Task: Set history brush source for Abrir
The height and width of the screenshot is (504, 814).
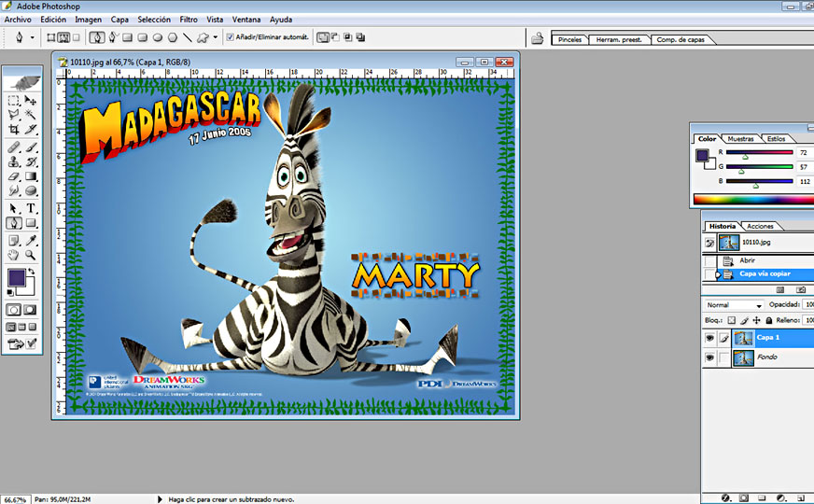Action: (x=709, y=260)
